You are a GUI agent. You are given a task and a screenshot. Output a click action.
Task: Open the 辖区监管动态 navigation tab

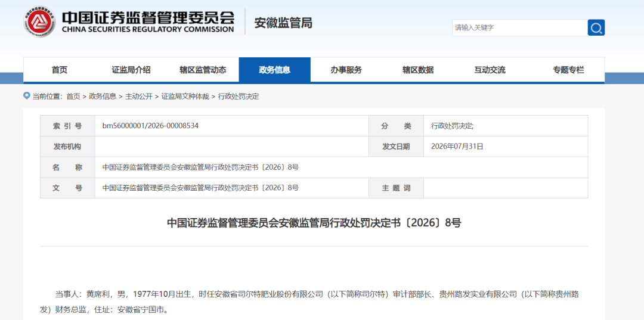point(203,70)
